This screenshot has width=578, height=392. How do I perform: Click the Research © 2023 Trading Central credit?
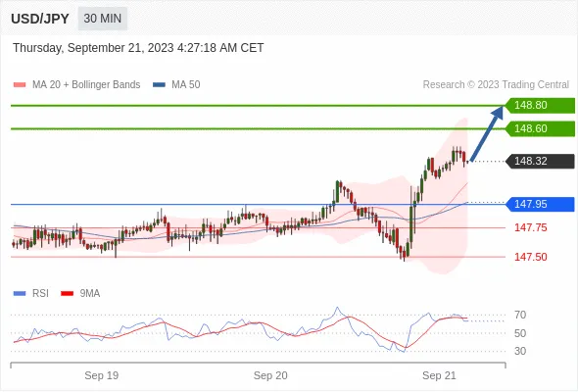[x=496, y=85]
